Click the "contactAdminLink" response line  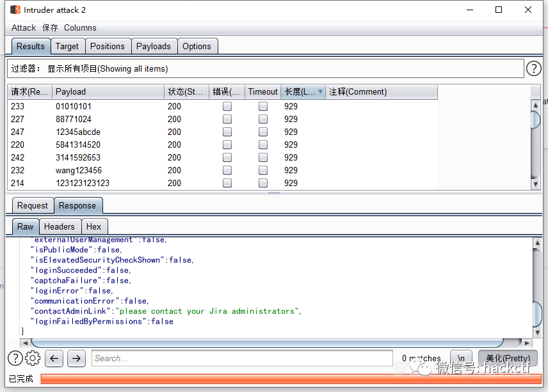(x=166, y=311)
